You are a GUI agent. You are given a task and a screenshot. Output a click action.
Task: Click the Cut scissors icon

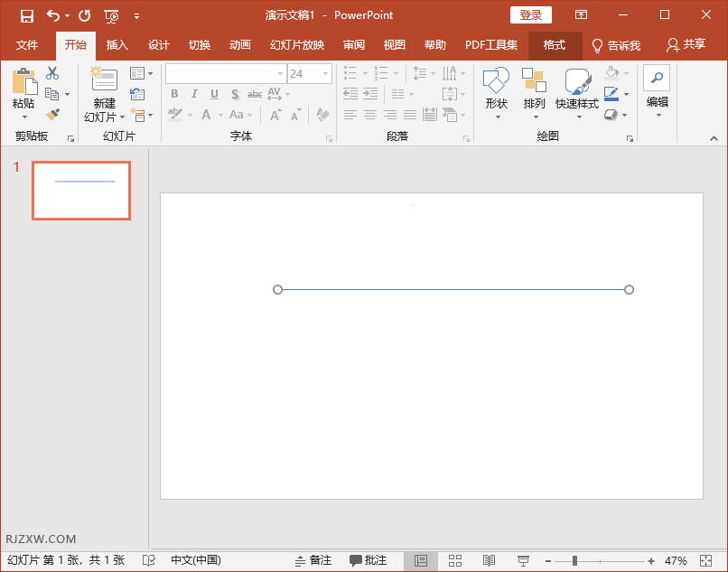52,73
